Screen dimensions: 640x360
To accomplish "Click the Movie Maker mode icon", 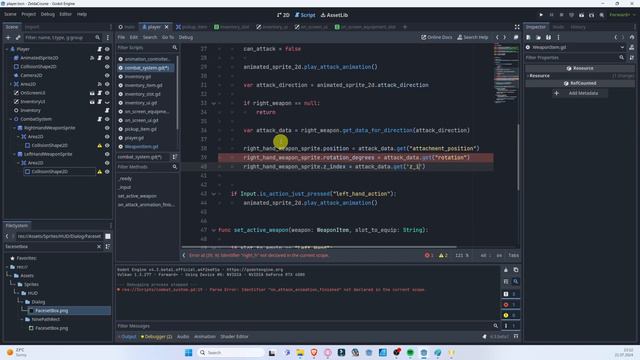I will tap(602, 15).
